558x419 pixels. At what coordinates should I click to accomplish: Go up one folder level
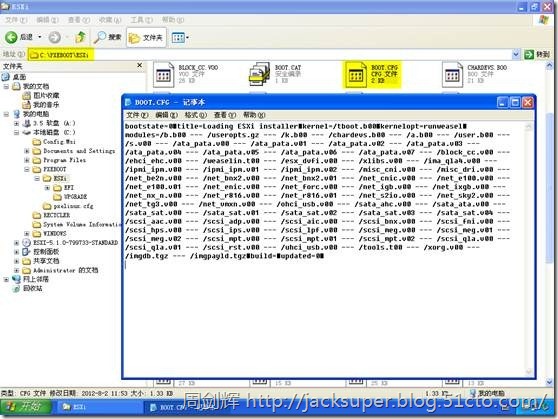[81, 37]
